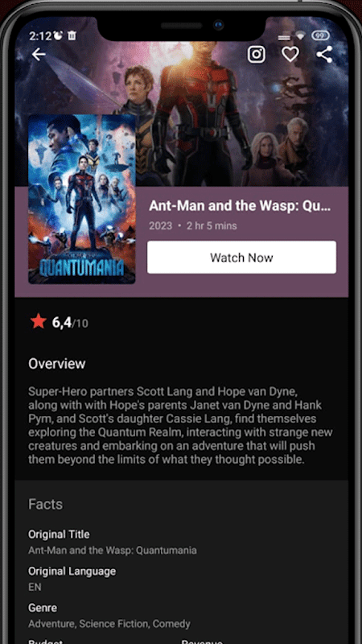Tap the Adventure, Science Fiction, Comedy genres
Screen dimensions: 362x644
click(x=109, y=625)
